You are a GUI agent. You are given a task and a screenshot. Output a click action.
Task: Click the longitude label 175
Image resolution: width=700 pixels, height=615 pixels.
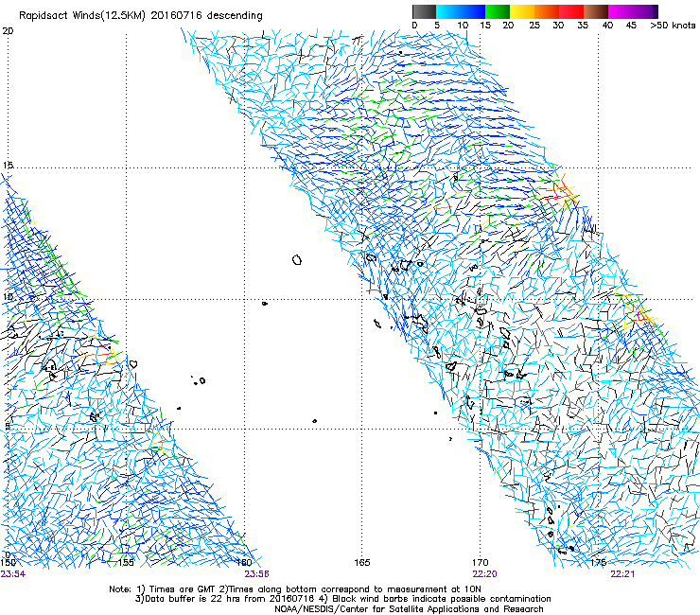pyautogui.click(x=598, y=562)
